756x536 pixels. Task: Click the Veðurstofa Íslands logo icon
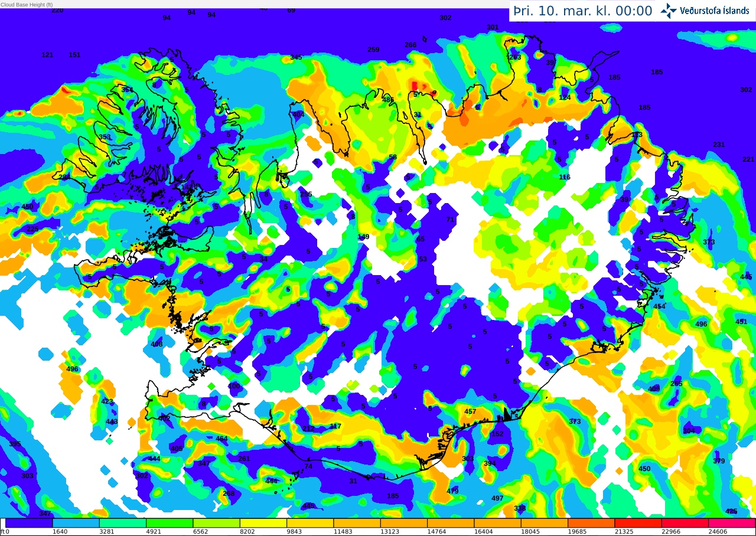pyautogui.click(x=669, y=11)
